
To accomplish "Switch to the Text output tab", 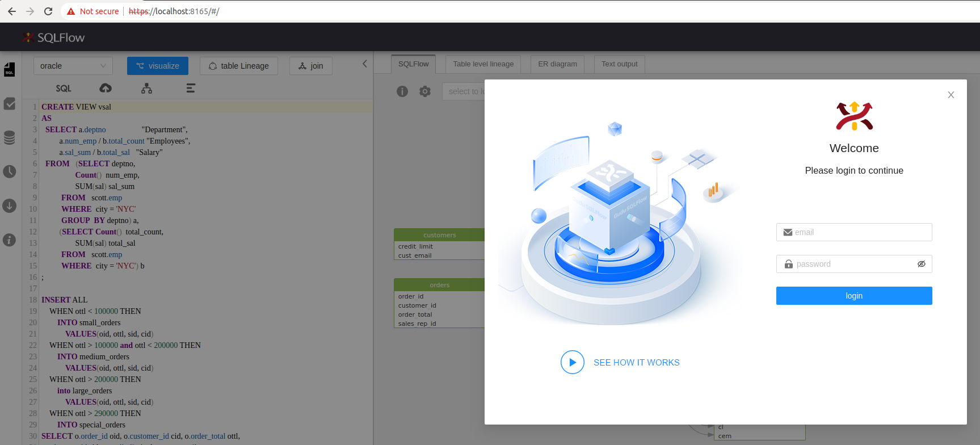I will 620,64.
